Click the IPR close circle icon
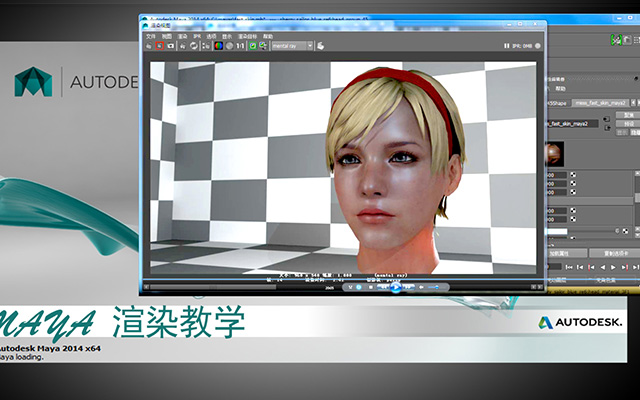Screen dimensions: 640x400 coord(538,46)
